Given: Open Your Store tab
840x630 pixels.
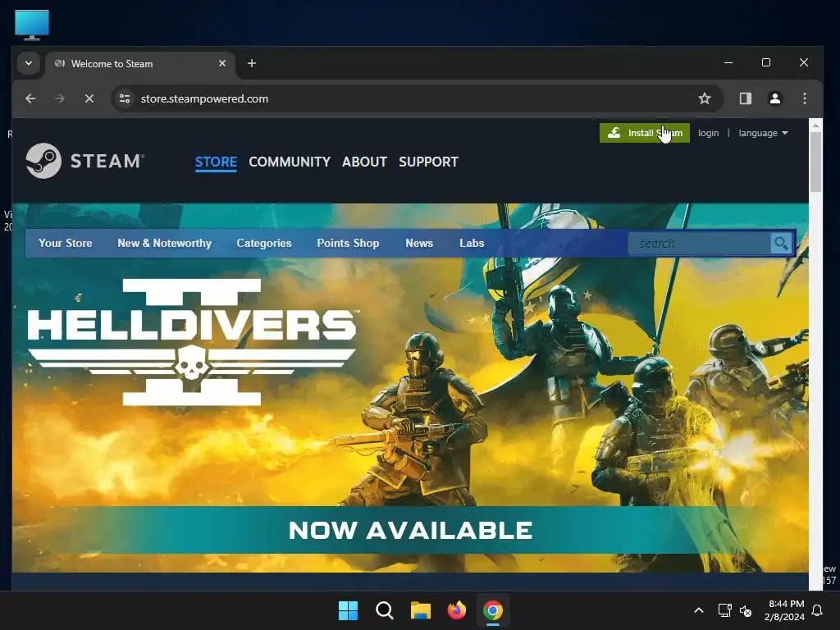Looking at the screenshot, I should tap(66, 243).
